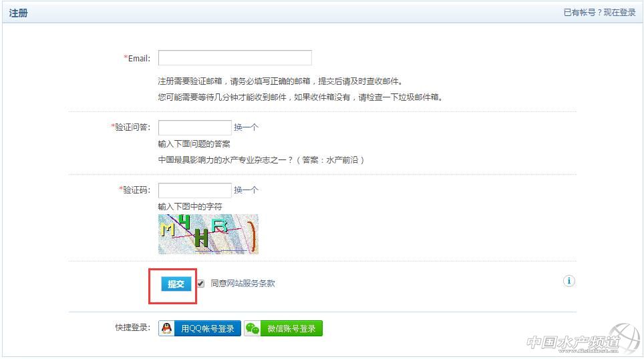Click the *Email field label
Screen dimensions: 644x359
point(138,59)
